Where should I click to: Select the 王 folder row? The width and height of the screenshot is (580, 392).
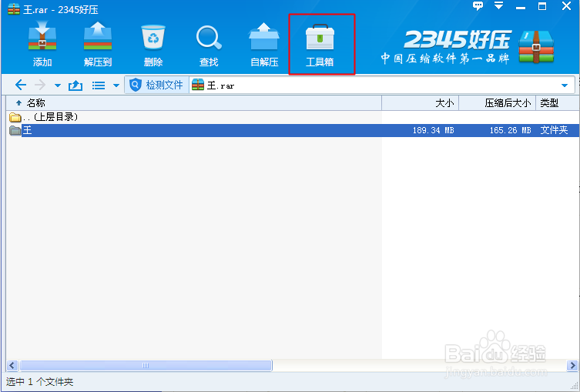(293, 131)
